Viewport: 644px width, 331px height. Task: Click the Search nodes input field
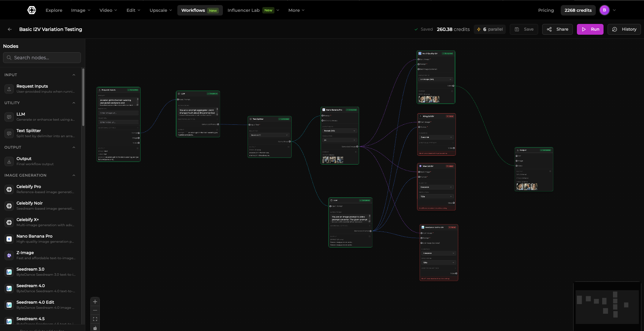click(x=42, y=58)
